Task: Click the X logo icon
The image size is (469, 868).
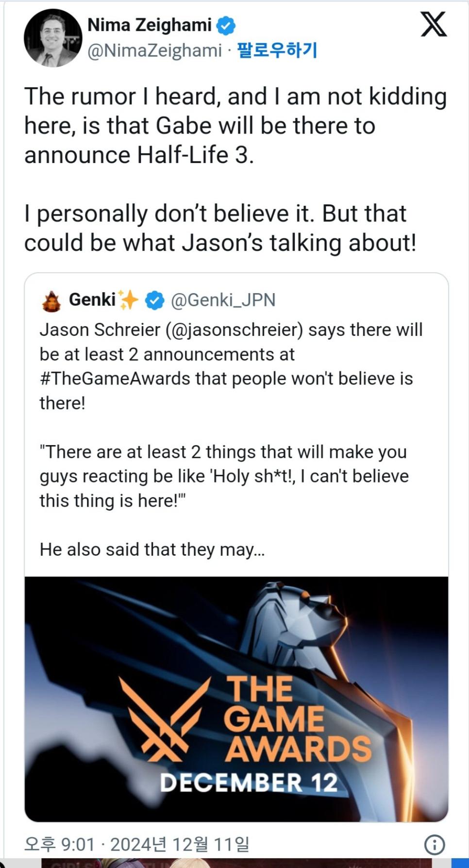Action: [433, 25]
